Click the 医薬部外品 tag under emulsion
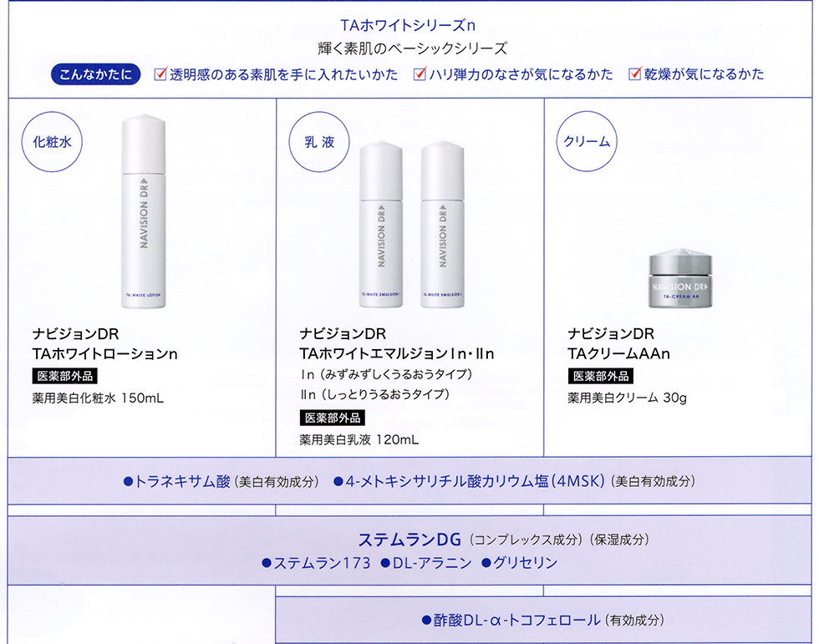The width and height of the screenshot is (819, 644). click(x=333, y=418)
